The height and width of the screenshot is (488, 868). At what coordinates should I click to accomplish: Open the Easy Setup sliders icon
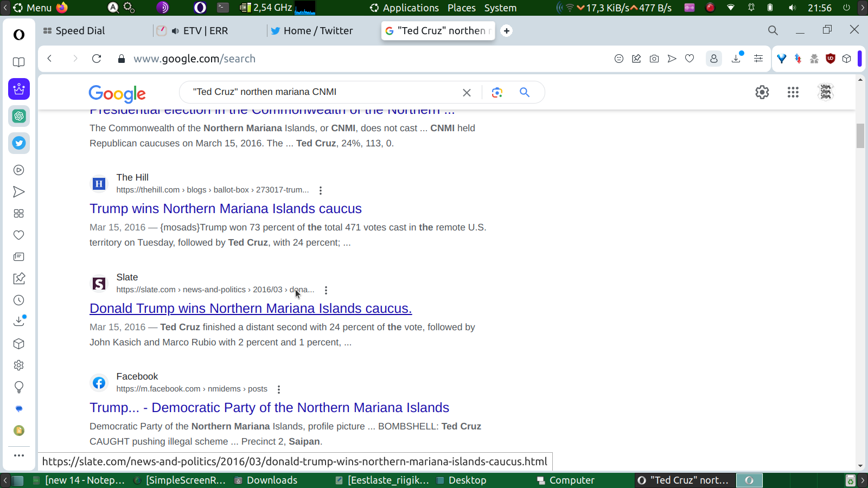click(x=758, y=59)
